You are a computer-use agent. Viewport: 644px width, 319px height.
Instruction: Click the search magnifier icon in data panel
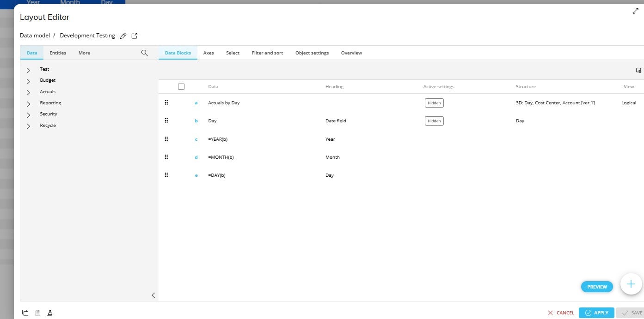click(144, 53)
